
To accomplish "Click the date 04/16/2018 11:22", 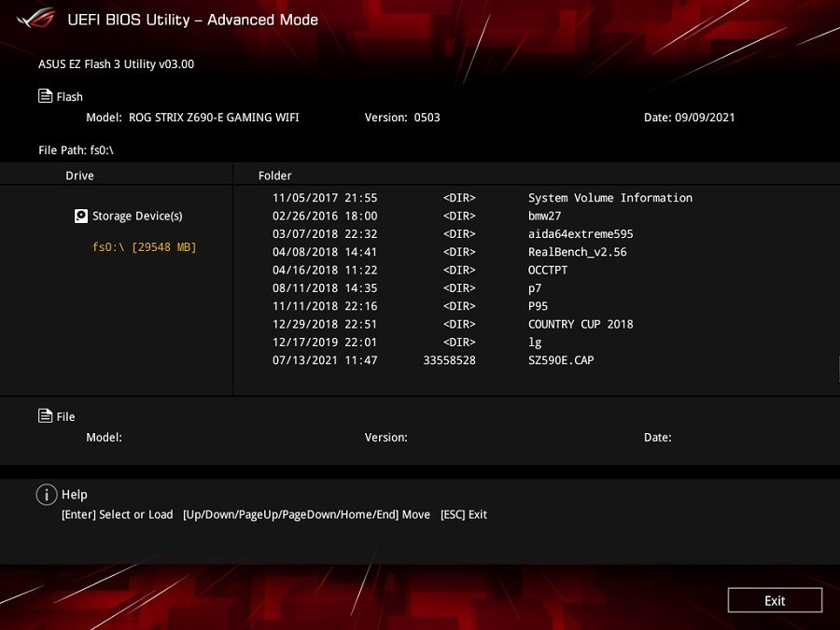I will [x=325, y=270].
